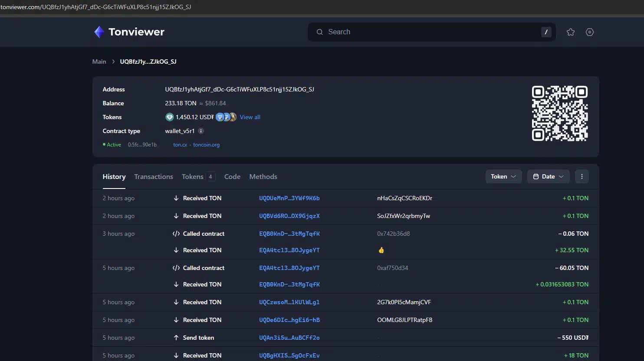This screenshot has height=361, width=644.
Task: Click the thumbs-up emoji comment
Action: 381,250
